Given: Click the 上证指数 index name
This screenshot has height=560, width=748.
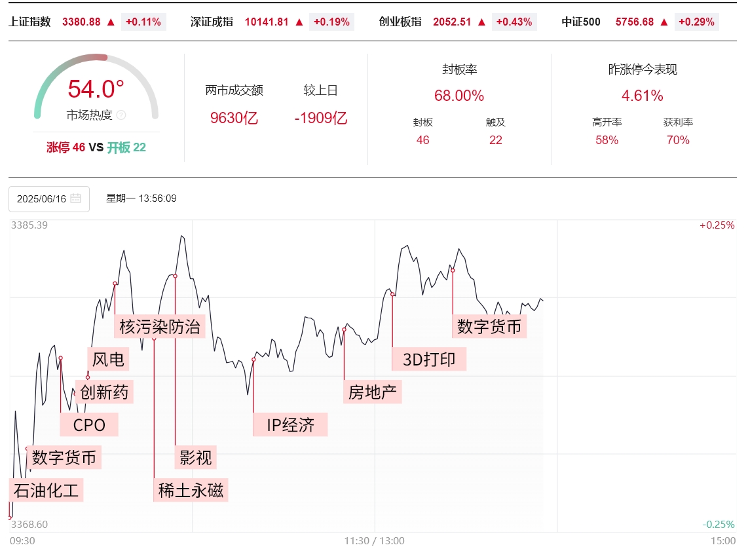Looking at the screenshot, I should [x=29, y=22].
